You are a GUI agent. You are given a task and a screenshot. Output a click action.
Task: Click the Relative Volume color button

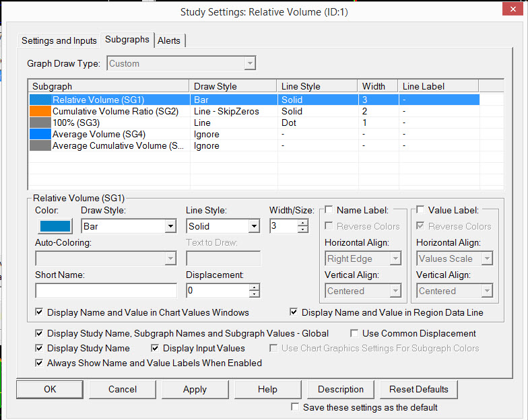click(55, 226)
